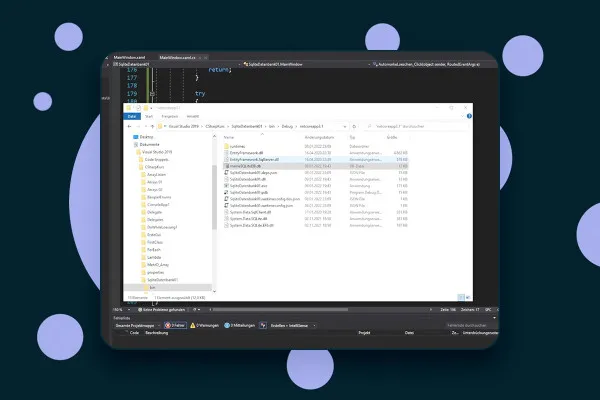Select SqliteDatenbank01.pdb file icon
Screen dimensions: 600x400
coord(226,192)
